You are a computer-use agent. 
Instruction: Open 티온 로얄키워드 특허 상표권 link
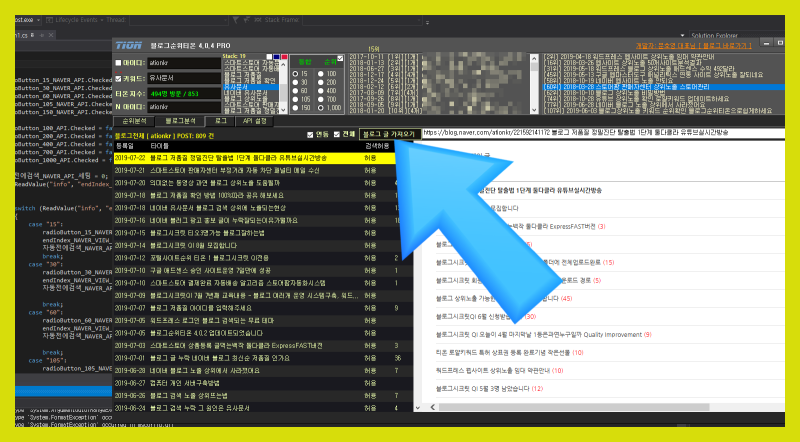[509, 353]
